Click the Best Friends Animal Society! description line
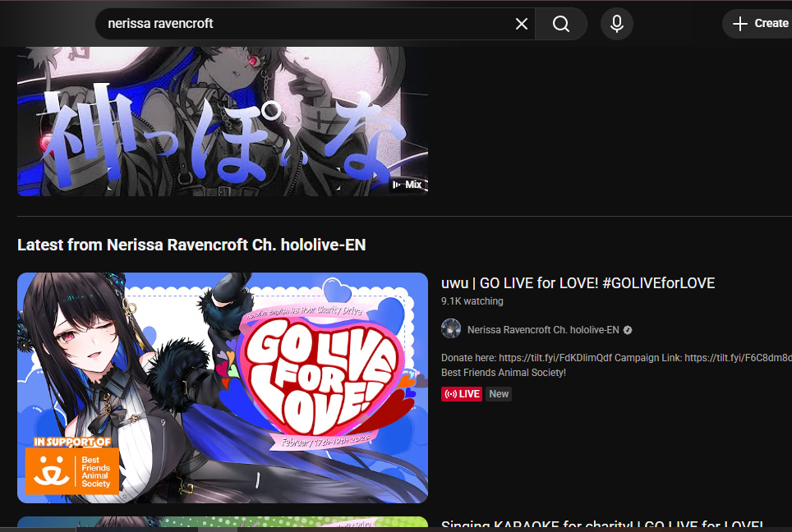Screen dimensions: 792x532 pos(504,373)
